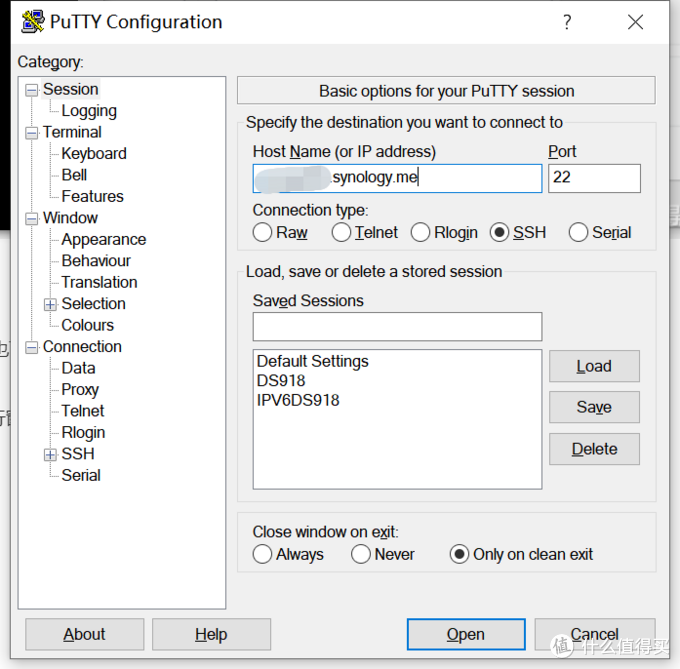680x669 pixels.
Task: Open the Window category
Action: click(x=70, y=218)
